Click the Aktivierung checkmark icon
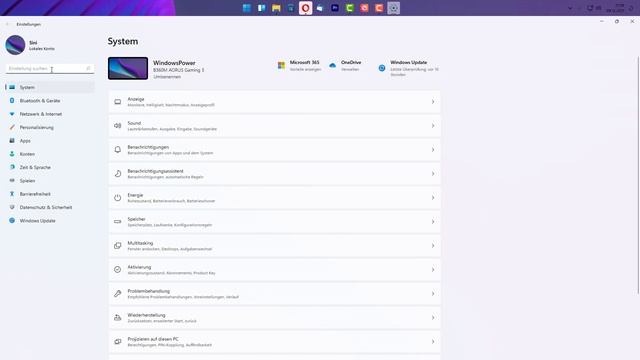The image size is (640, 360). [x=118, y=270]
